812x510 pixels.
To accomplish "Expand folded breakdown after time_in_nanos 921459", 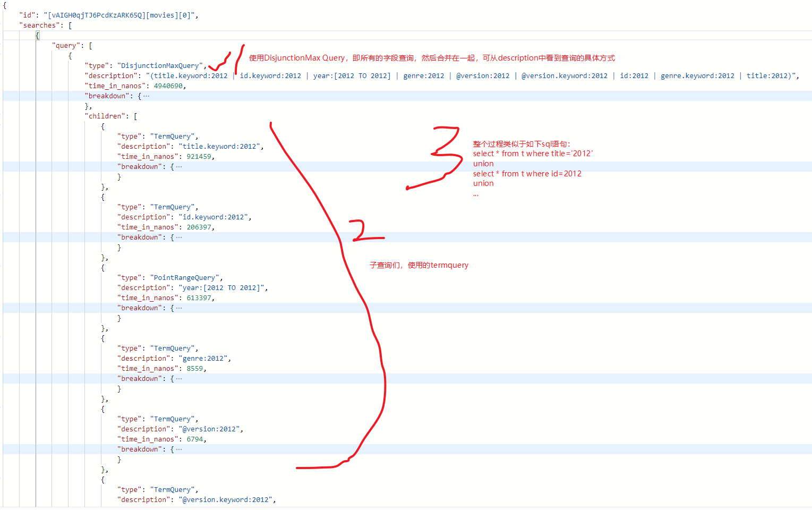I will pyautogui.click(x=179, y=167).
